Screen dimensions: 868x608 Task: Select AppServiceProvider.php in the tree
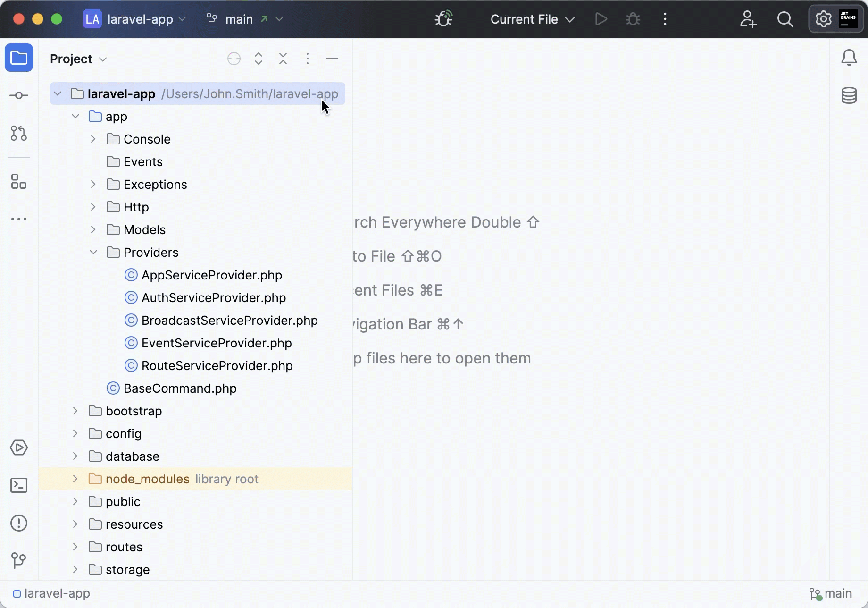[x=211, y=275]
